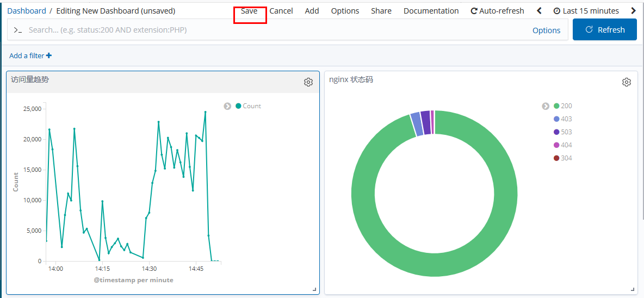This screenshot has width=644, height=298.
Task: Toggle the line chart legend arrow
Action: tap(227, 106)
